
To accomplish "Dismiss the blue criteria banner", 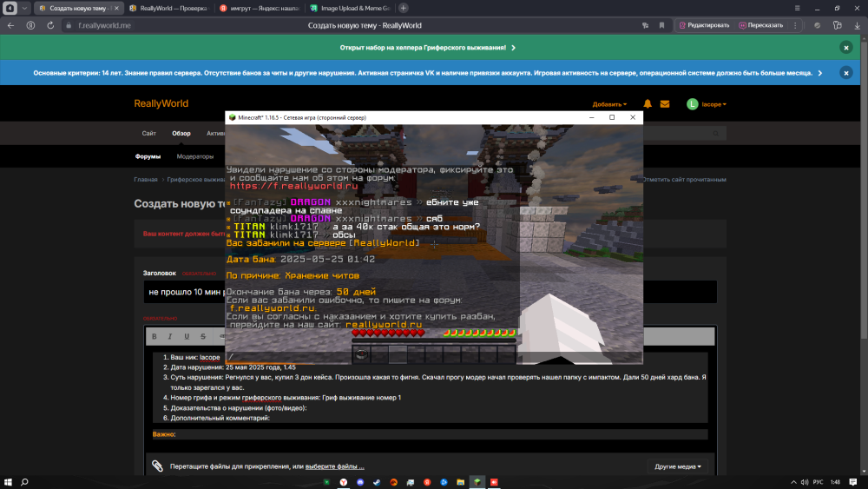I will pyautogui.click(x=845, y=73).
